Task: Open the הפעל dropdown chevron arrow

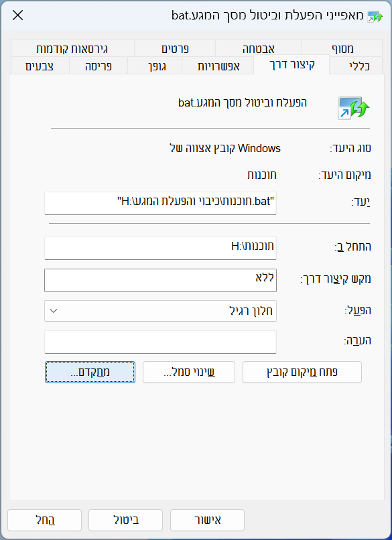Action: [x=54, y=311]
